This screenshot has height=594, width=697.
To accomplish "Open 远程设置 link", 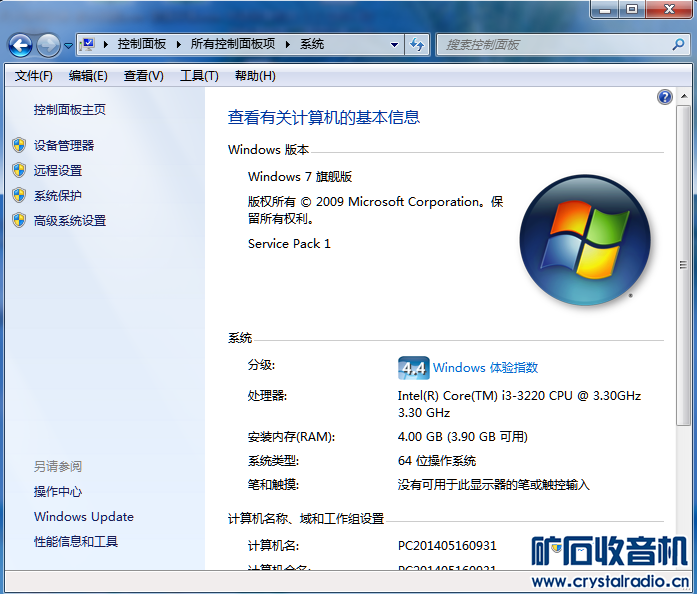I will 58,170.
